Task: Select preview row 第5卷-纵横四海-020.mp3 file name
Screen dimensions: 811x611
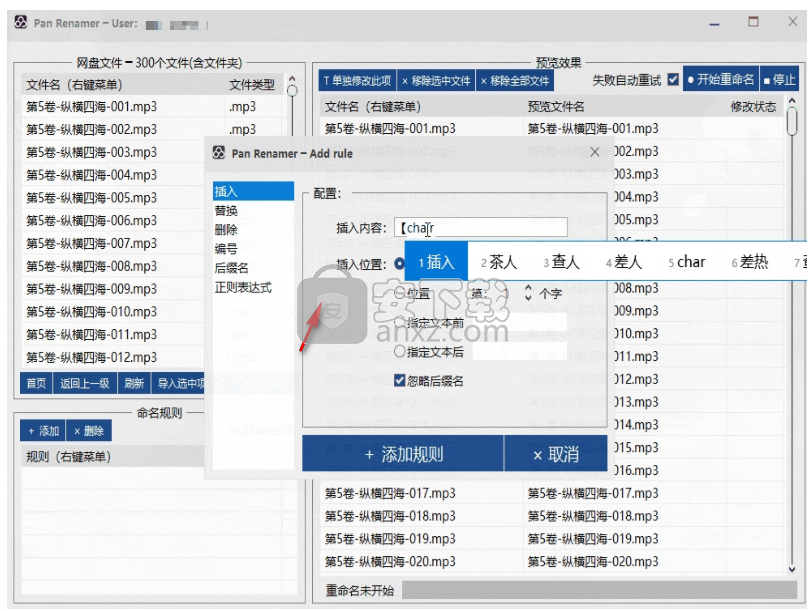Action: (390, 561)
